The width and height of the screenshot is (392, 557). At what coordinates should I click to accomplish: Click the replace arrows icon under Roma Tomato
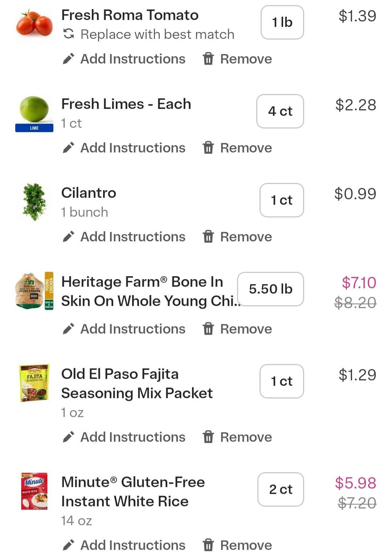69,34
